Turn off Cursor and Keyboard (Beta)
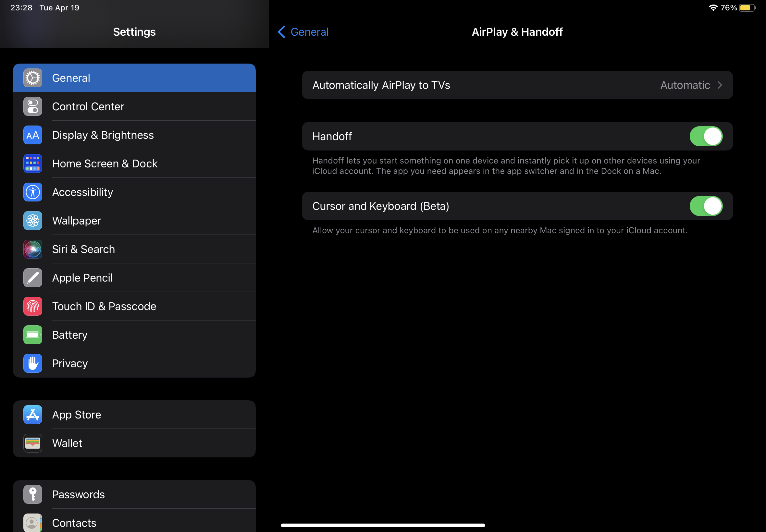Image resolution: width=766 pixels, height=532 pixels. point(706,206)
